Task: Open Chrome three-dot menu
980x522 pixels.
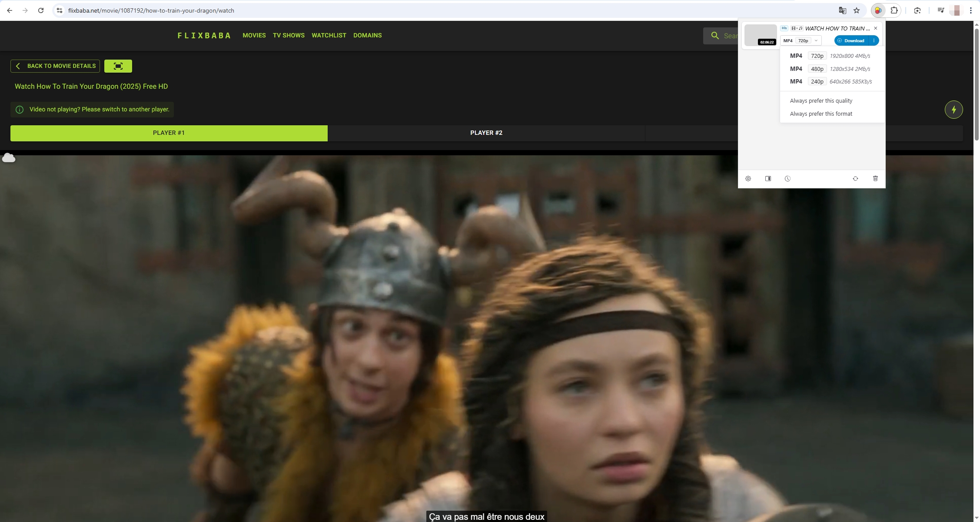Action: (971, 10)
